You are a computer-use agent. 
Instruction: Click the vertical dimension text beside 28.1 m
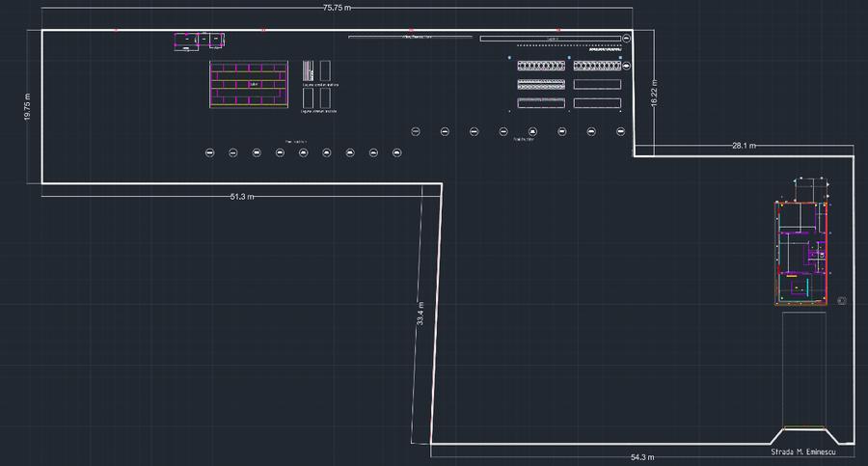tap(654, 93)
